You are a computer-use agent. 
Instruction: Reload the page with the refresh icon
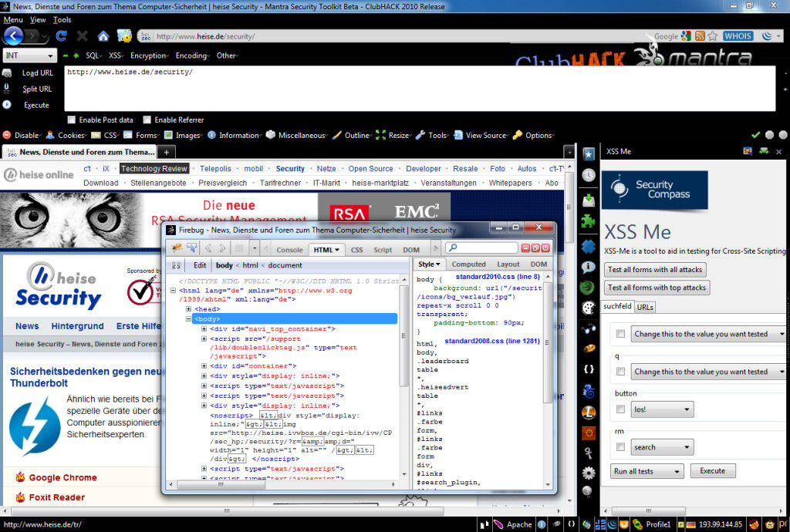62,35
